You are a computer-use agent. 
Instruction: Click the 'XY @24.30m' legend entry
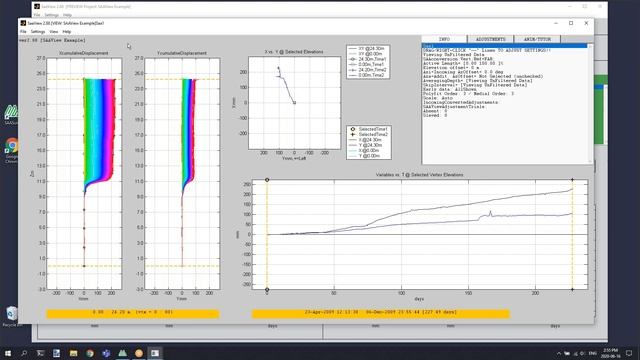pyautogui.click(x=366, y=49)
